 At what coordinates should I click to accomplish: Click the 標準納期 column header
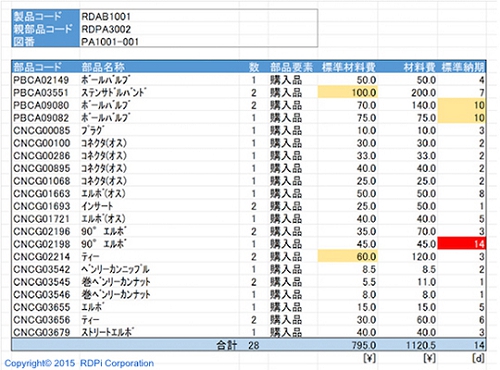463,67
